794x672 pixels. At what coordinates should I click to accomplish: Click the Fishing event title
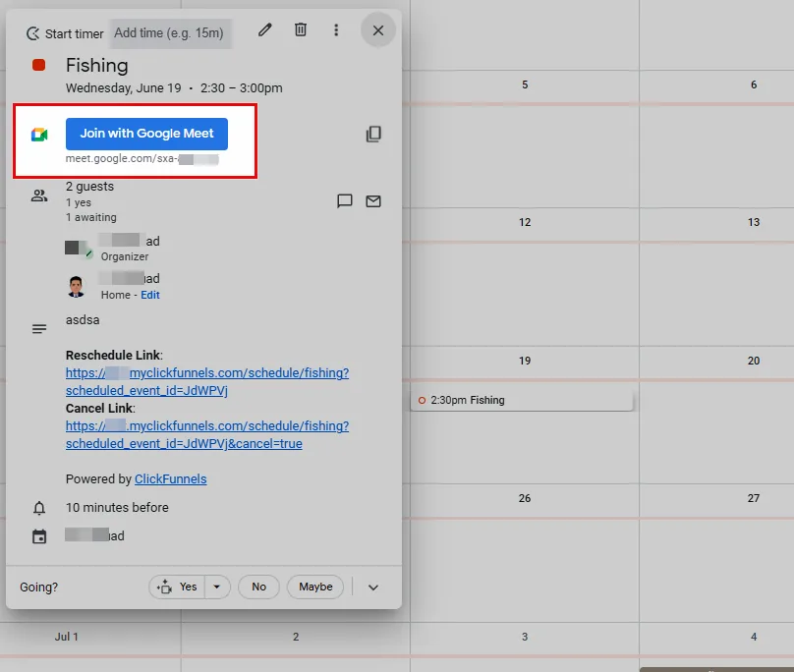(96, 65)
